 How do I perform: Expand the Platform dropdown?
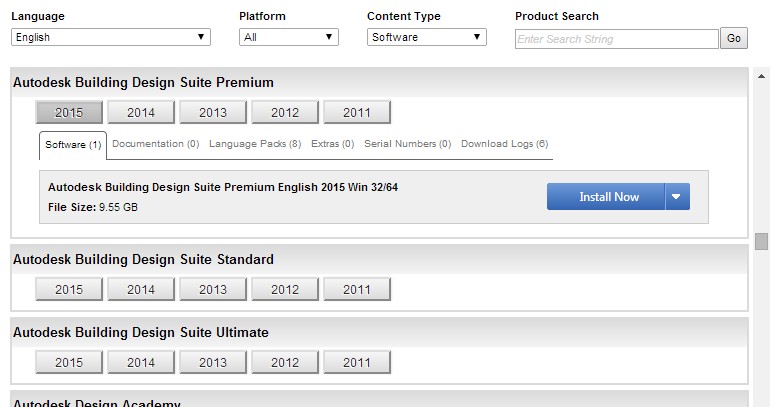[289, 37]
